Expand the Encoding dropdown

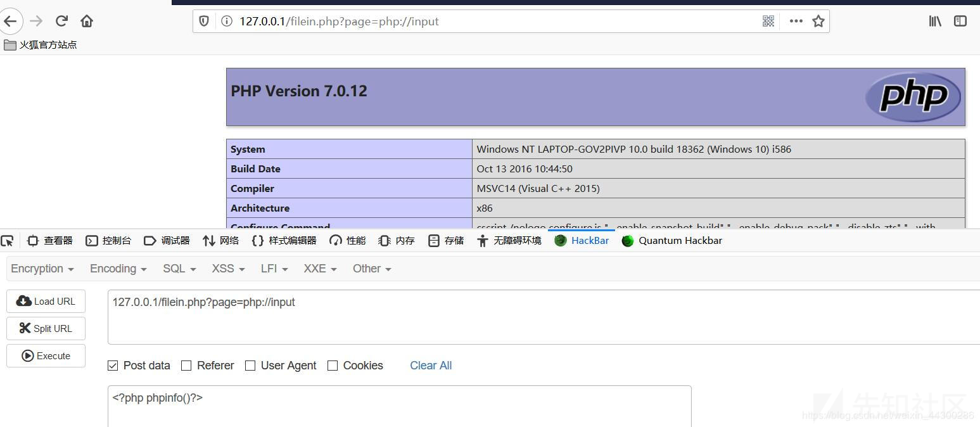coord(118,269)
